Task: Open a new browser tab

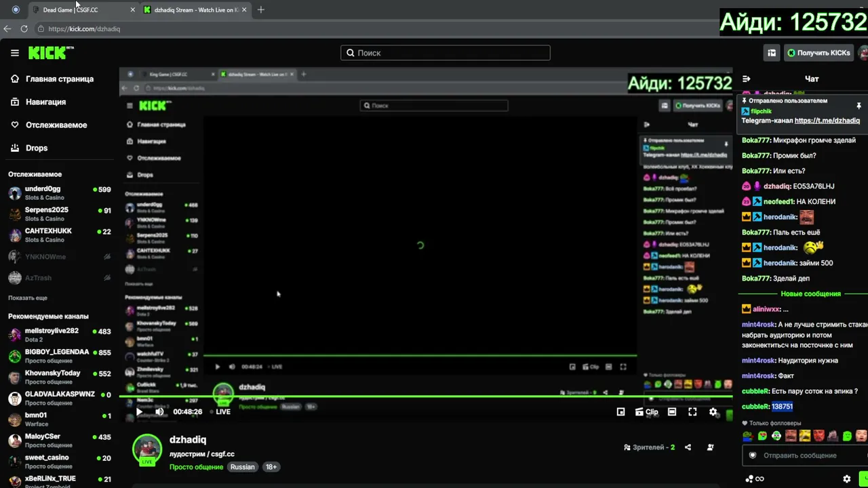Action: coord(261,9)
